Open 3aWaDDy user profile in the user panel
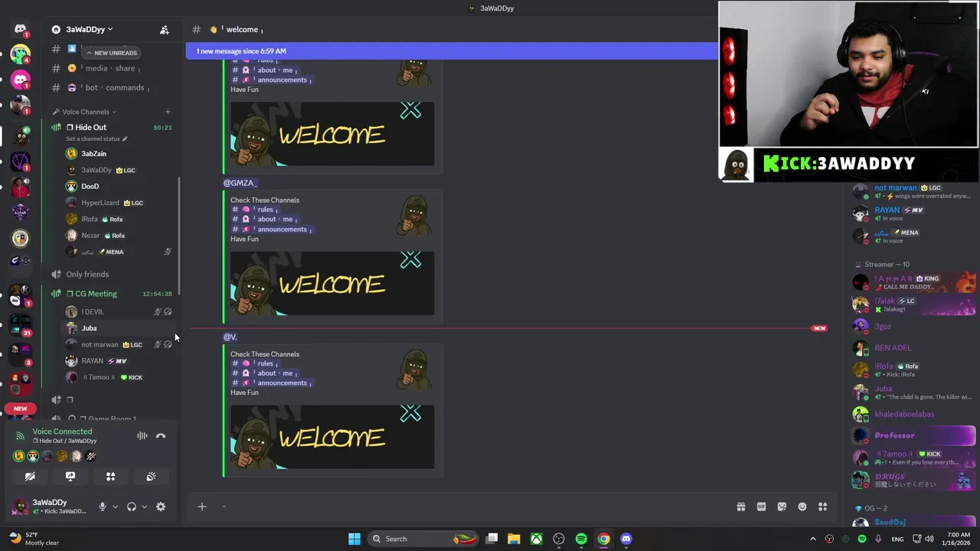The width and height of the screenshot is (980, 551). [x=51, y=507]
